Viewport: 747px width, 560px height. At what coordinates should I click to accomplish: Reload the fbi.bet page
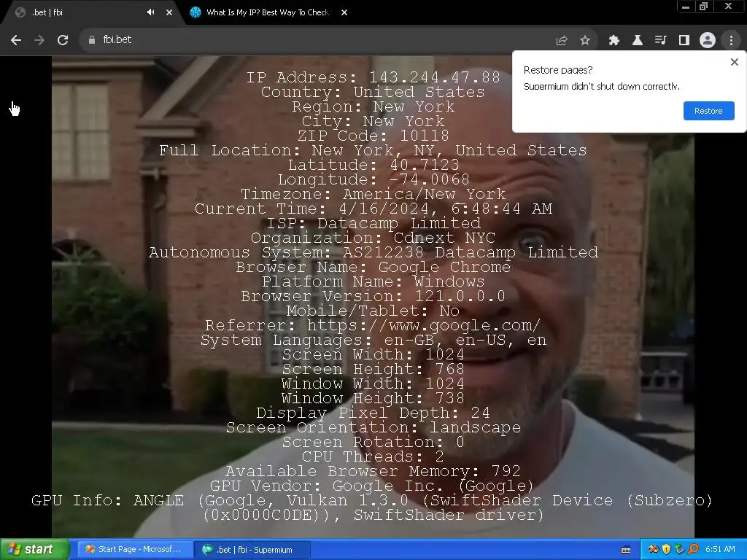coord(63,40)
